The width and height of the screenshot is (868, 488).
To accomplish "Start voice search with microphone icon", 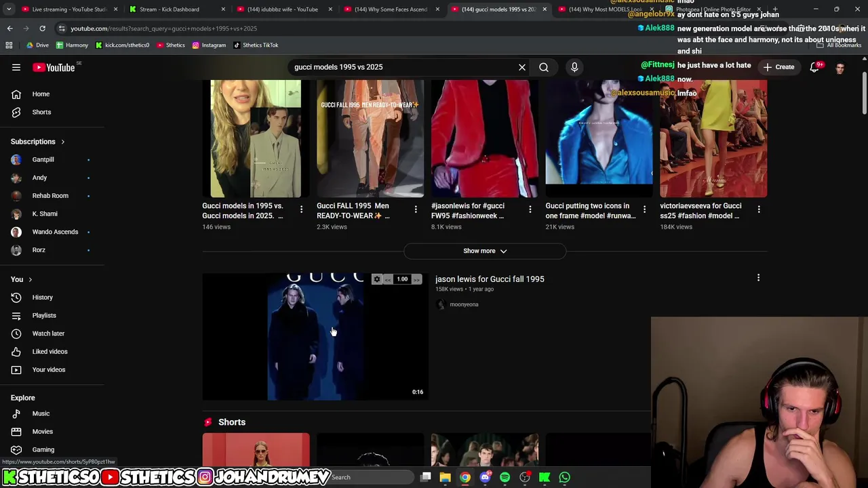I will tap(574, 67).
